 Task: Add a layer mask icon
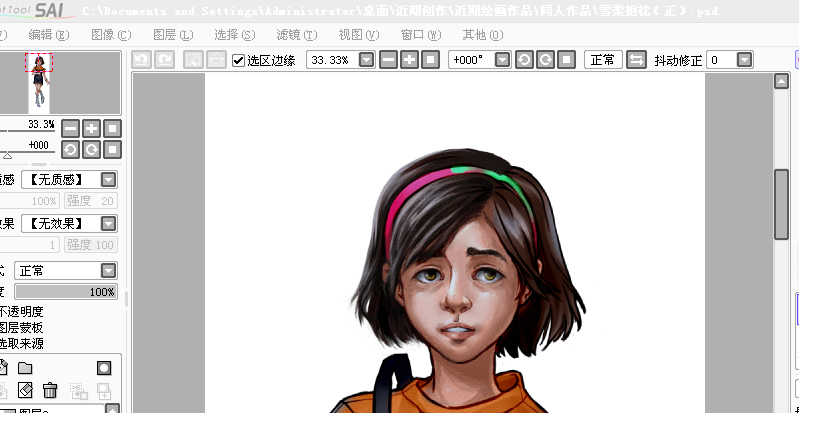[x=104, y=368]
